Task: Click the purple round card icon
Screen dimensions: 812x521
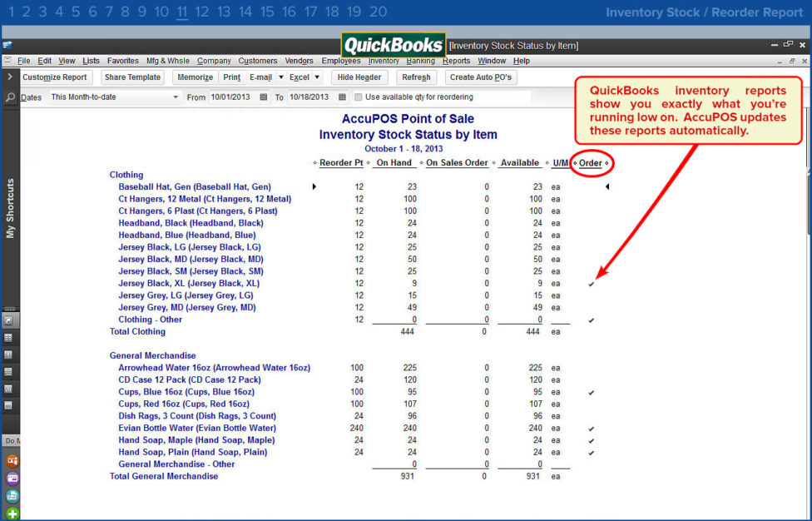Action: coord(12,478)
